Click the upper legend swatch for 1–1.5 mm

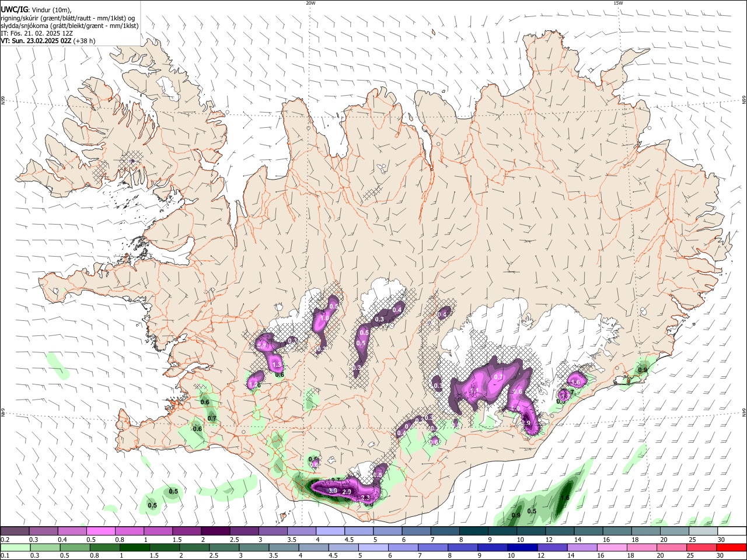(158, 531)
